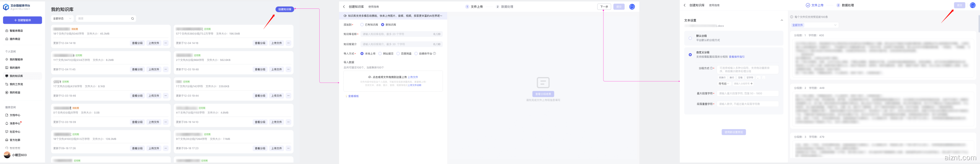Click the 上传文件说明 link
980x164 pixels.
pos(415,85)
